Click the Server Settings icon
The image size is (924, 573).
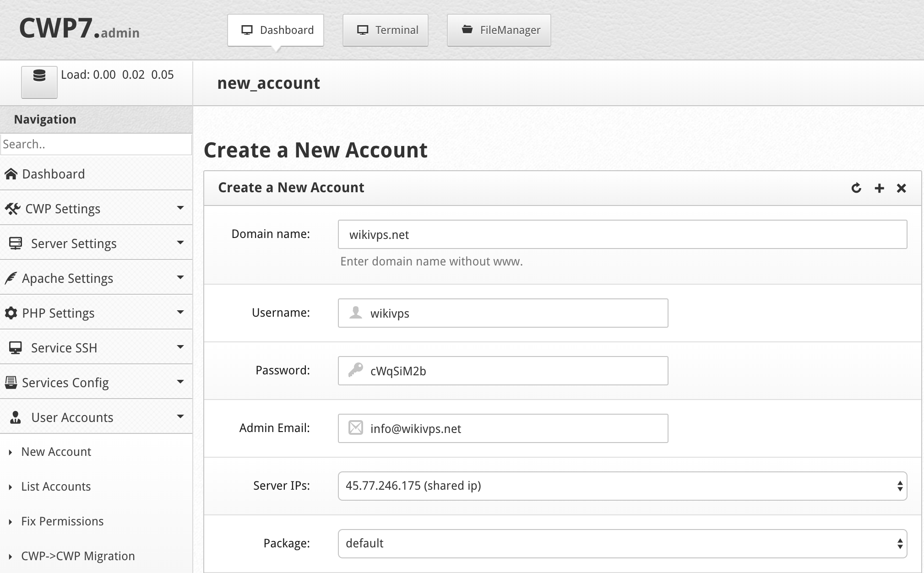coord(16,243)
